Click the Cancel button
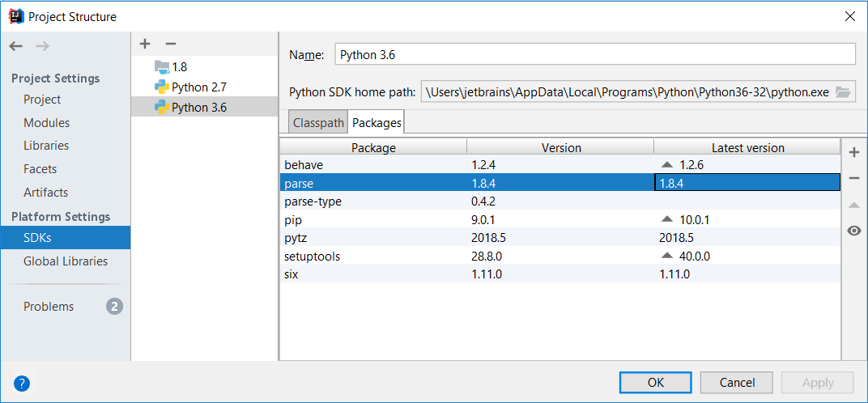This screenshot has width=868, height=403. point(737,382)
